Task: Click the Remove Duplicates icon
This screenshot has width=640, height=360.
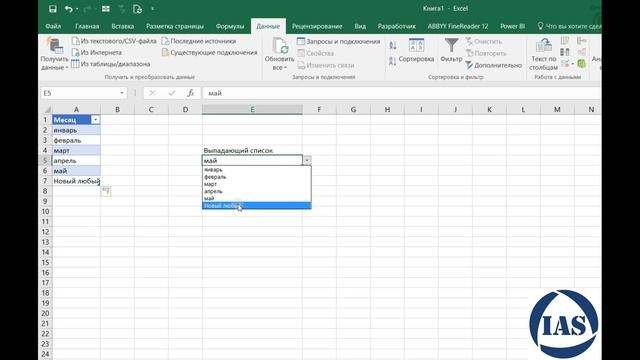Action: (565, 52)
